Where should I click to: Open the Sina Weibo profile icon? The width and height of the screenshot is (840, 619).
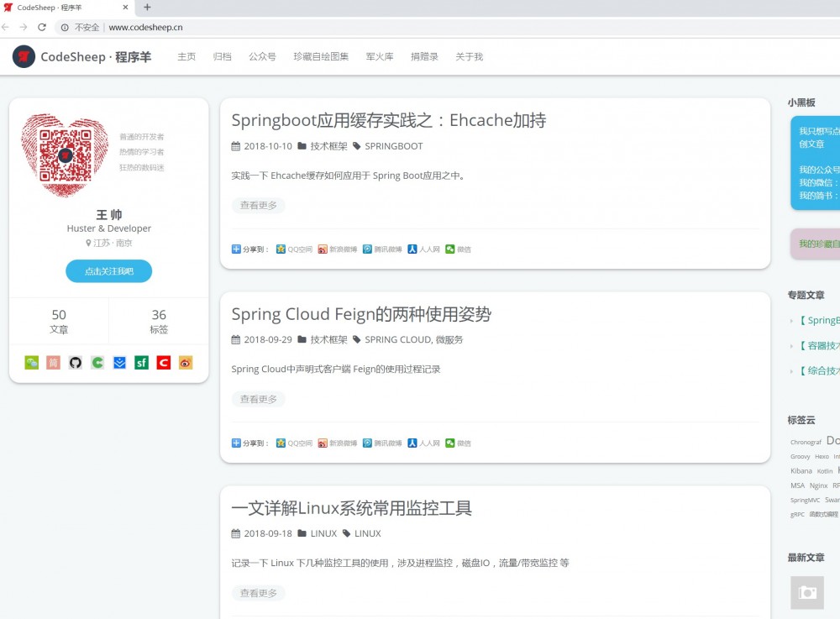click(184, 362)
